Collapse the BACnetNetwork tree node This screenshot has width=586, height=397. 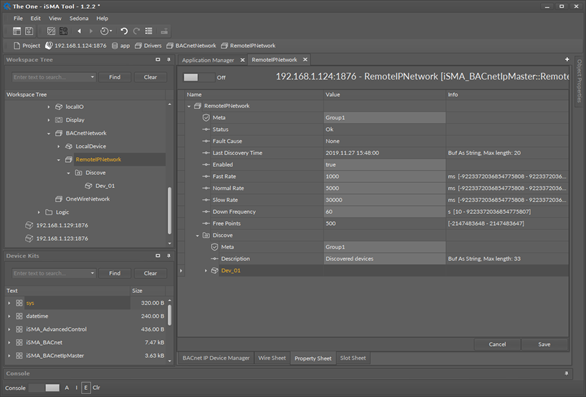click(49, 133)
